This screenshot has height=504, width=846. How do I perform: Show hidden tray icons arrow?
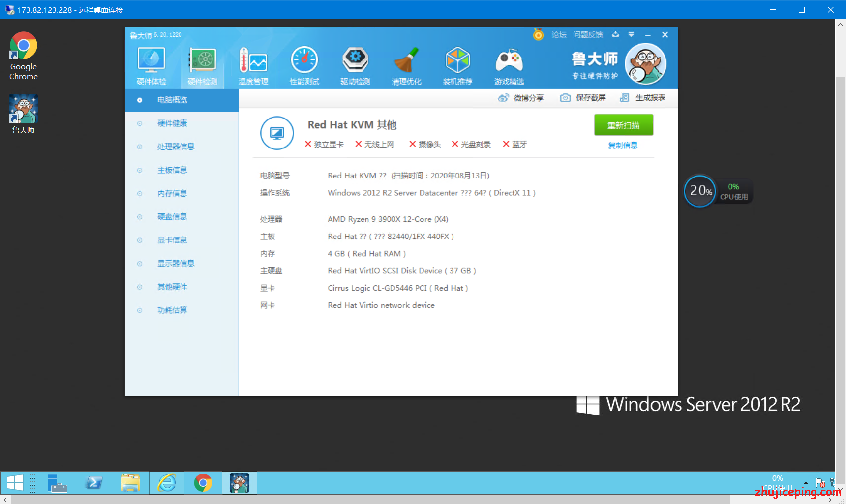(806, 483)
